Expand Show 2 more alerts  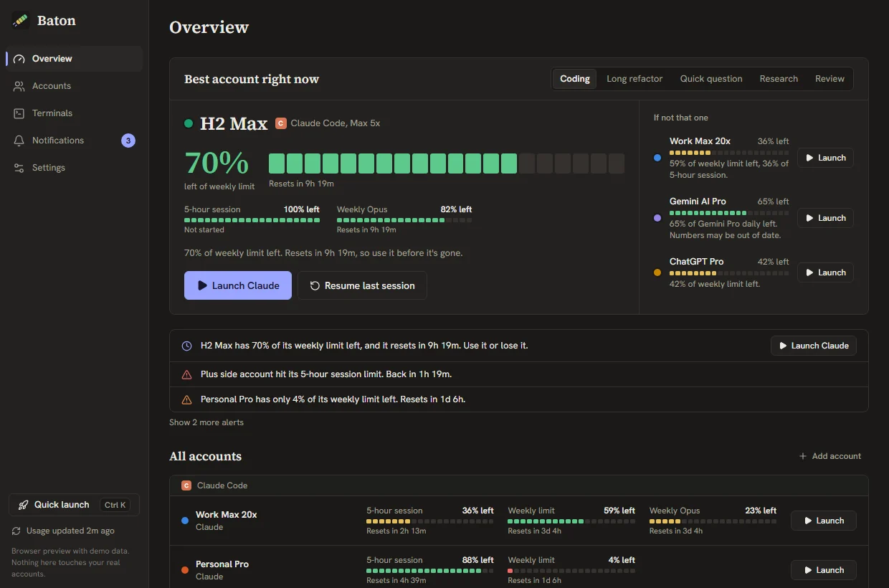pos(206,422)
